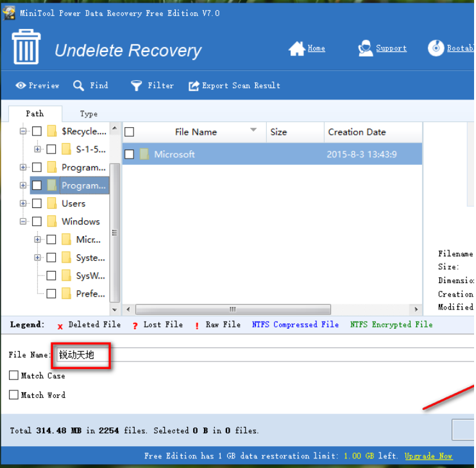This screenshot has height=468, width=476.
Task: Switch to the Path tab
Action: pyautogui.click(x=35, y=114)
